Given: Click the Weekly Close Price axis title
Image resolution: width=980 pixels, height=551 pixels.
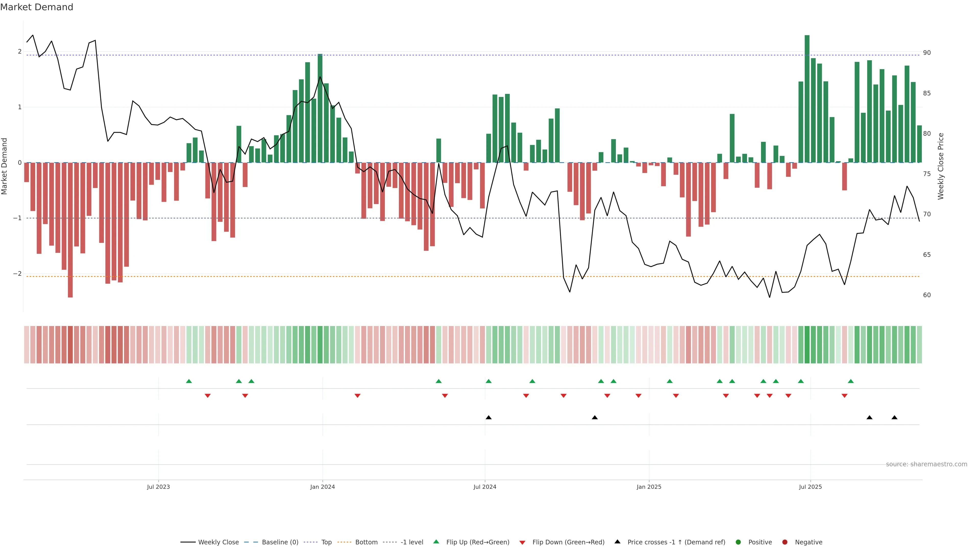Looking at the screenshot, I should click(941, 166).
